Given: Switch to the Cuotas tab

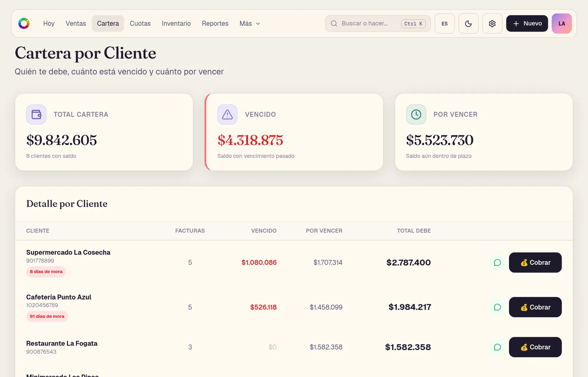Looking at the screenshot, I should 140,24.
